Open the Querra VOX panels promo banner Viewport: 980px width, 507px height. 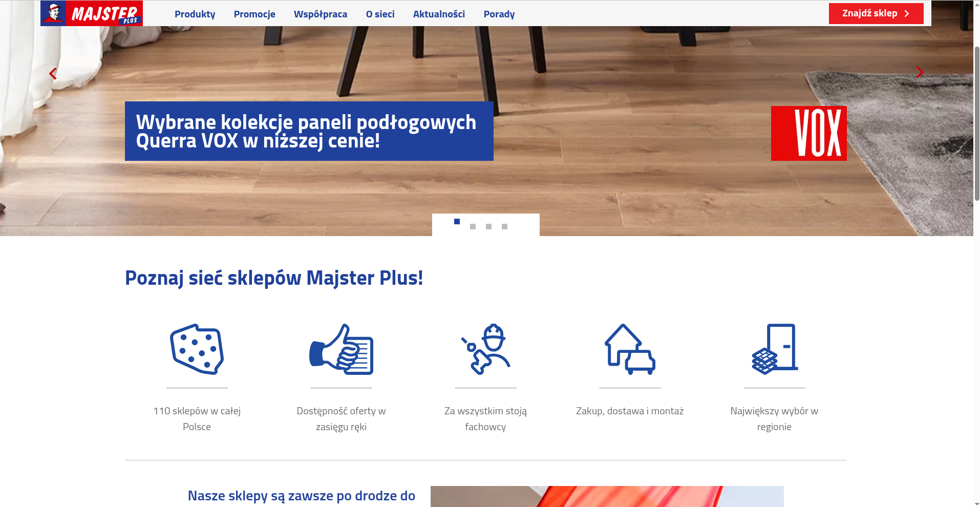pyautogui.click(x=309, y=131)
